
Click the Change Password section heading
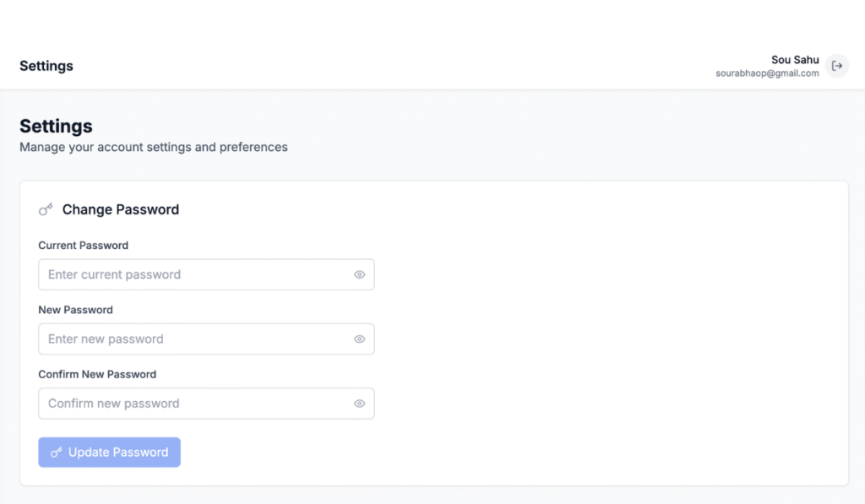[120, 209]
